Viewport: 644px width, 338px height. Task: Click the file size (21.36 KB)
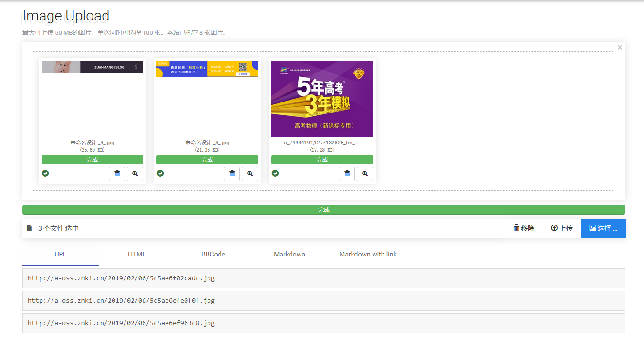click(207, 150)
